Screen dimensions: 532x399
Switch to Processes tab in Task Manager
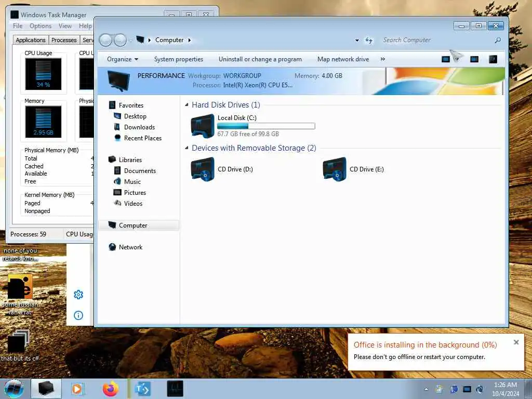tap(64, 39)
